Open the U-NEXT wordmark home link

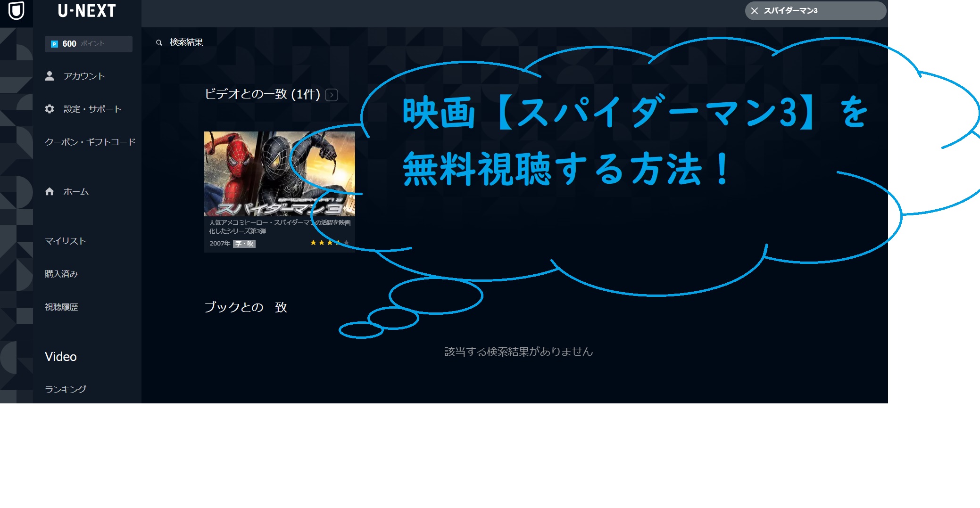87,11
